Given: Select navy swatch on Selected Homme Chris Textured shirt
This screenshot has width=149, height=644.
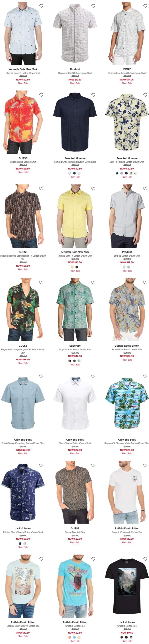Looking at the screenshot, I should [x=74, y=173].
